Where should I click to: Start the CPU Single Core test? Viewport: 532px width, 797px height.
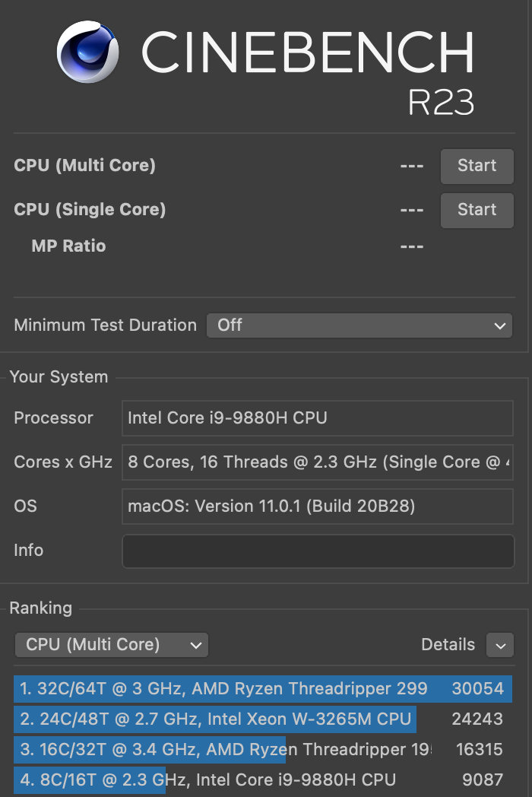pos(477,210)
